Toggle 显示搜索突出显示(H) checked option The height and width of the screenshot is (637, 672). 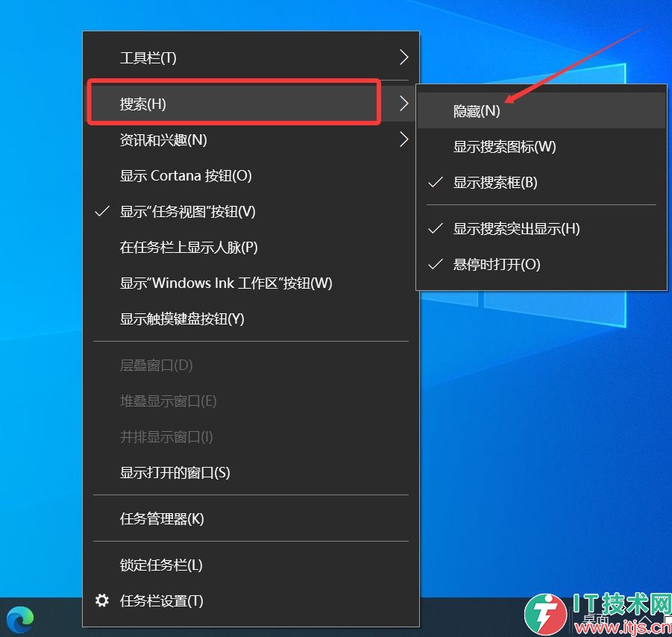click(516, 229)
